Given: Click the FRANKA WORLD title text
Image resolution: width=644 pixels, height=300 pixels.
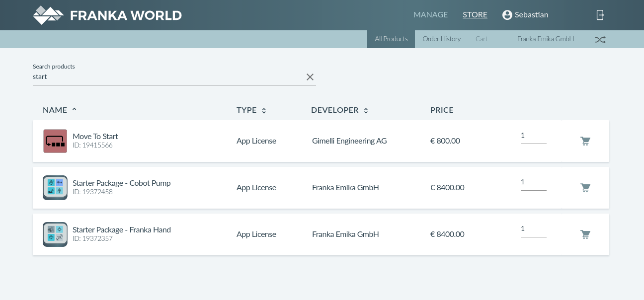Looking at the screenshot, I should pyautogui.click(x=126, y=15).
